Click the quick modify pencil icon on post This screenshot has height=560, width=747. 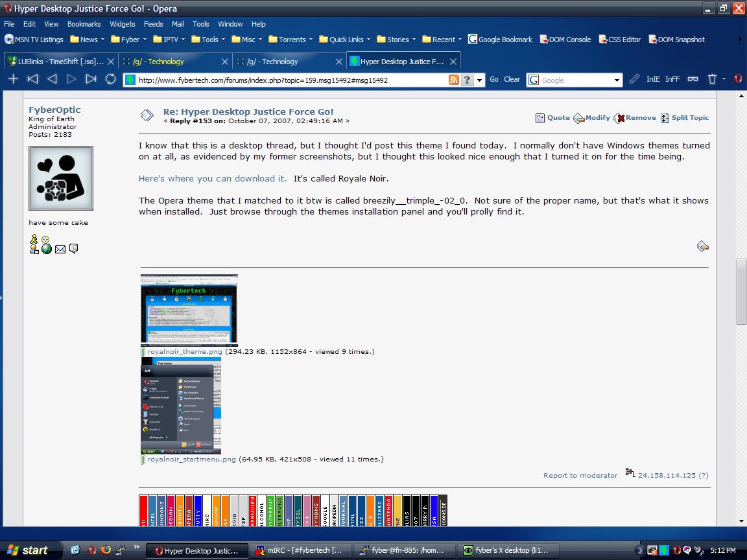[x=703, y=246]
